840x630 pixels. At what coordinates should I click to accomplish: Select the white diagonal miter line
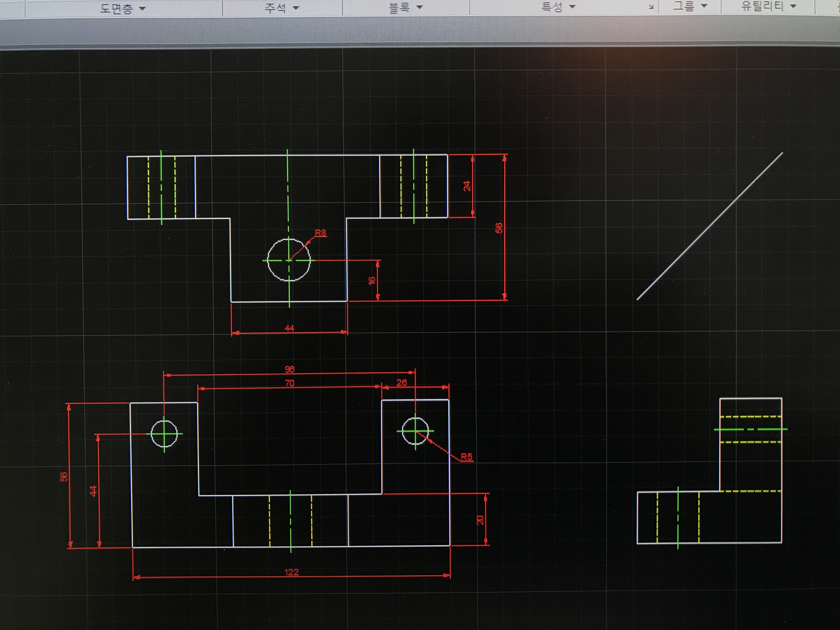pyautogui.click(x=709, y=226)
